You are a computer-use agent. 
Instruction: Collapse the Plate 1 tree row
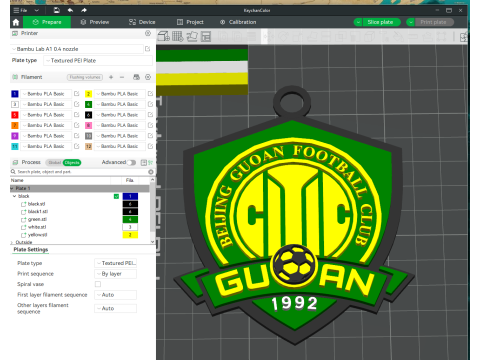[x=12, y=188]
